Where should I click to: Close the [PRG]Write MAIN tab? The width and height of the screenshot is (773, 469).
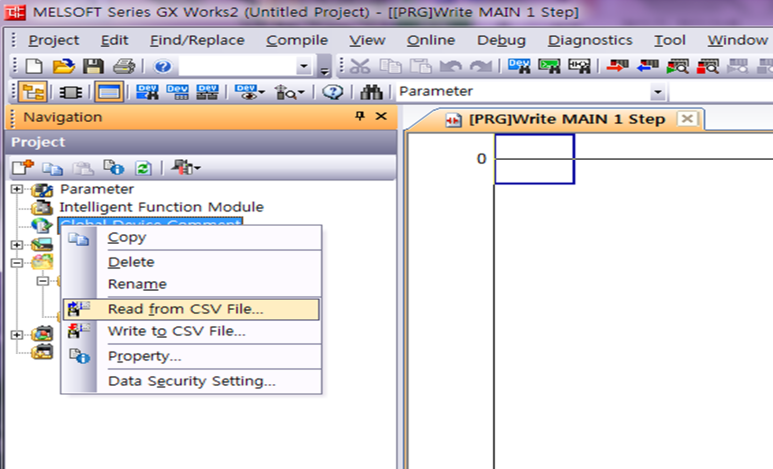tap(687, 119)
